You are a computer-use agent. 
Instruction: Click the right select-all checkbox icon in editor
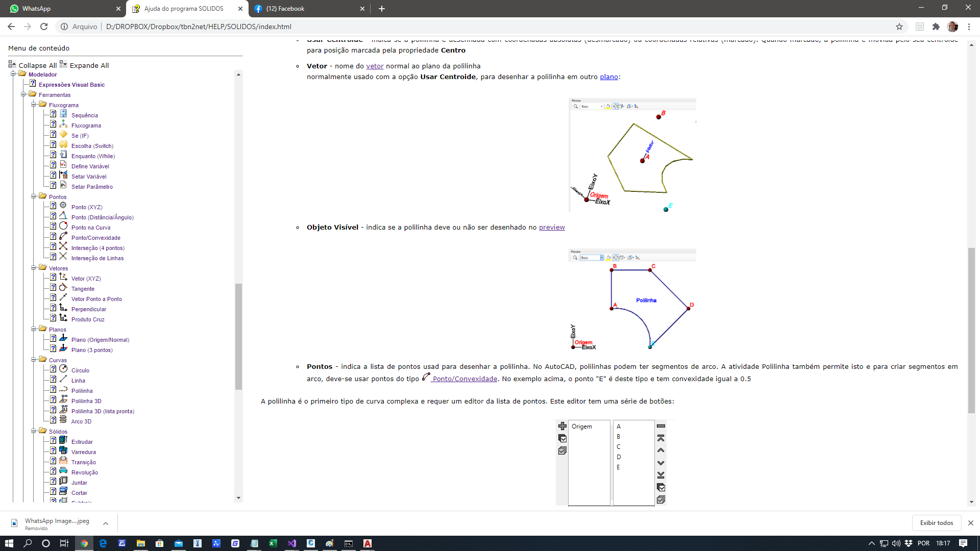click(x=661, y=487)
